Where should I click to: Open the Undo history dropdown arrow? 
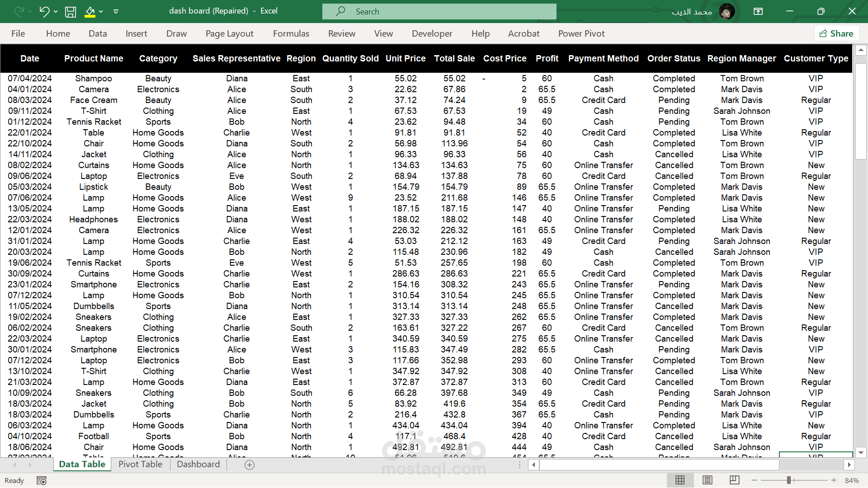click(56, 11)
